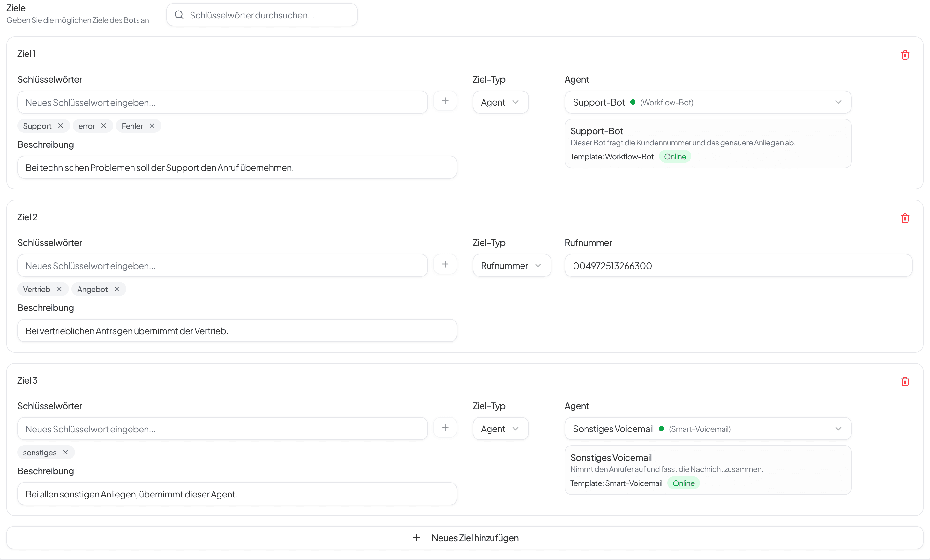Delete Ziel 3 with trash icon
Viewport: 930px width, 560px height.
coord(905,382)
